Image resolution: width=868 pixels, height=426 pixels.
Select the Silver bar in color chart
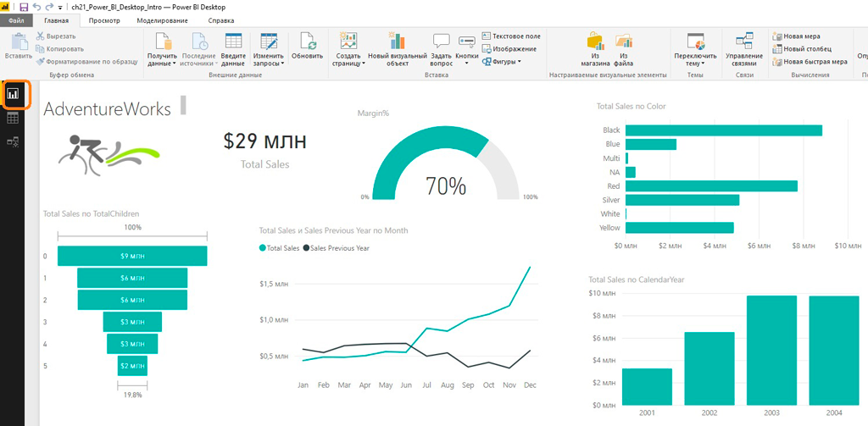(x=682, y=200)
